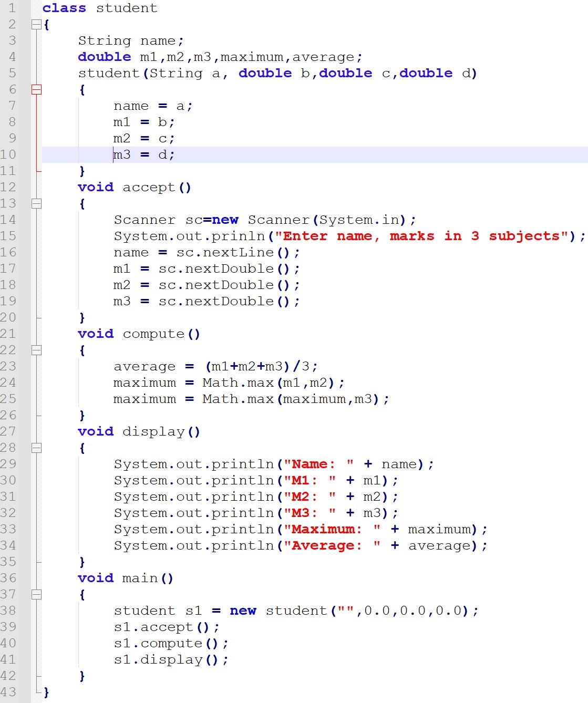The height and width of the screenshot is (703, 588).
Task: Collapse the constructor fold marker on line 6
Action: pos(36,89)
